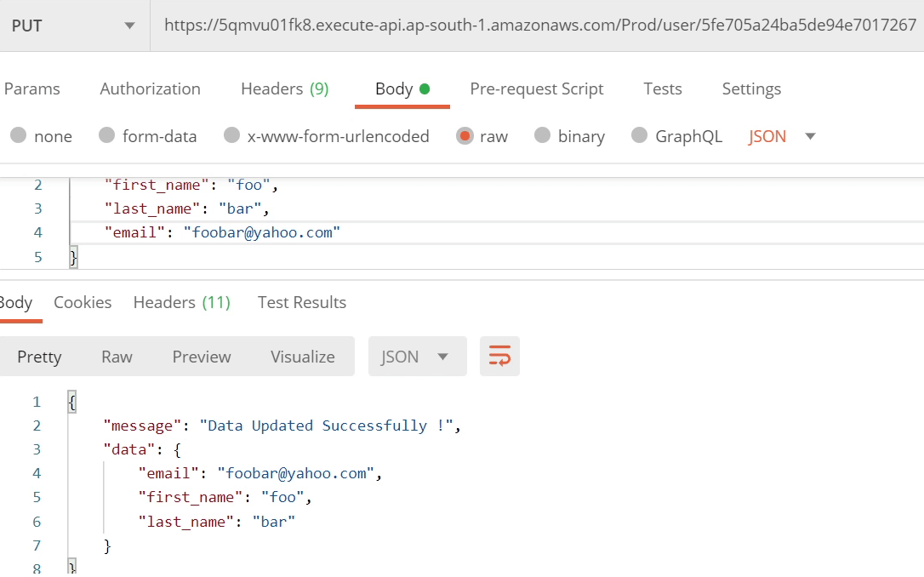924x577 pixels.
Task: View response Cookies tab
Action: (83, 302)
